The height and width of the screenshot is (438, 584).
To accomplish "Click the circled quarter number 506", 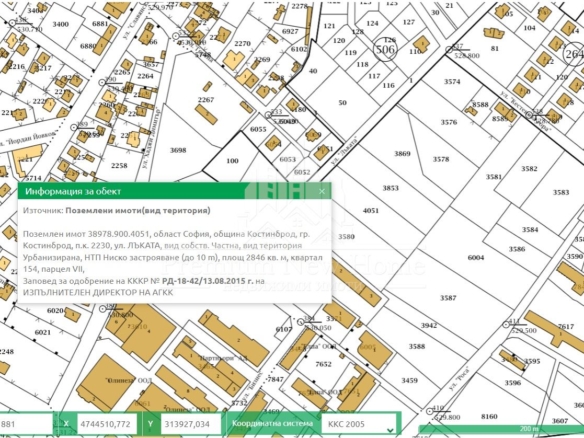I will click(385, 49).
